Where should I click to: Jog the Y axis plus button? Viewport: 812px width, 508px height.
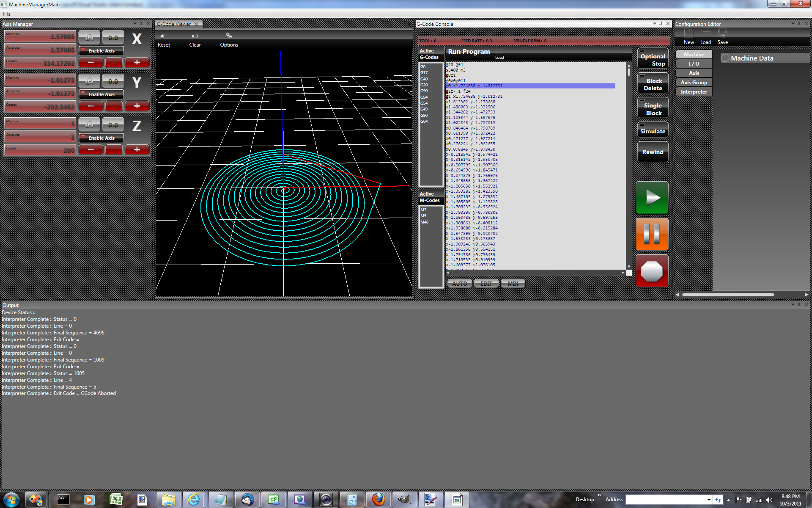137,106
